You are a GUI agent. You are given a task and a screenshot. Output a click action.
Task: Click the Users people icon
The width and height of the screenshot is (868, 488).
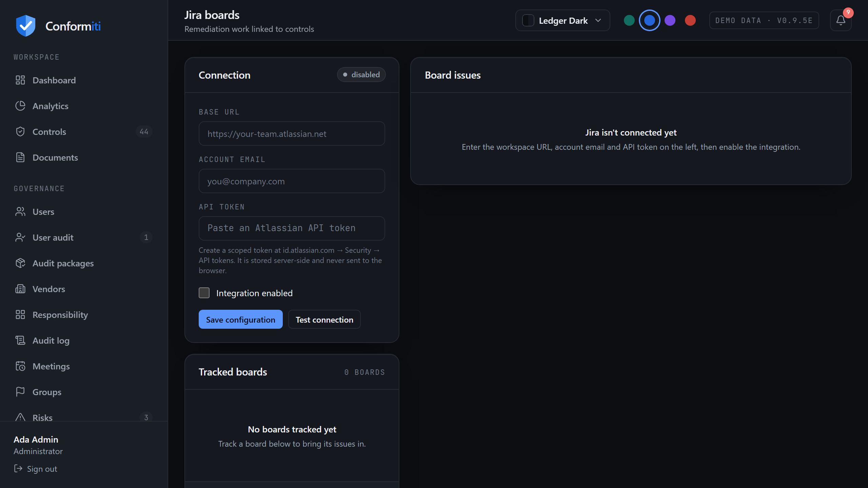pos(20,211)
